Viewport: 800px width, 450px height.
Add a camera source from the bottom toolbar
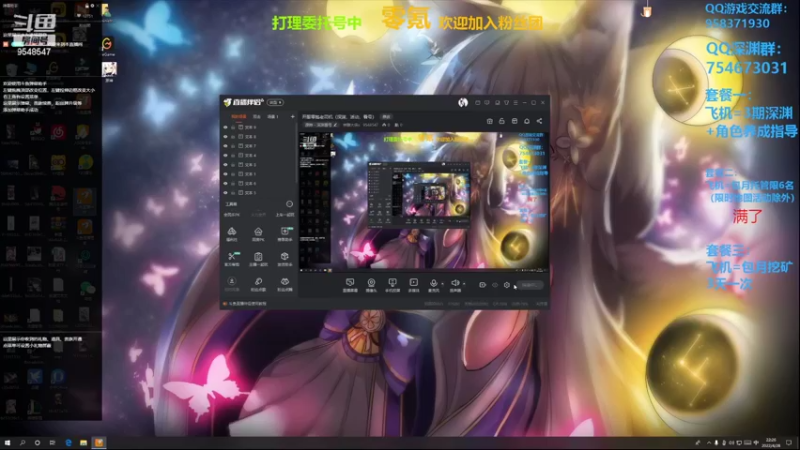pyautogui.click(x=371, y=285)
